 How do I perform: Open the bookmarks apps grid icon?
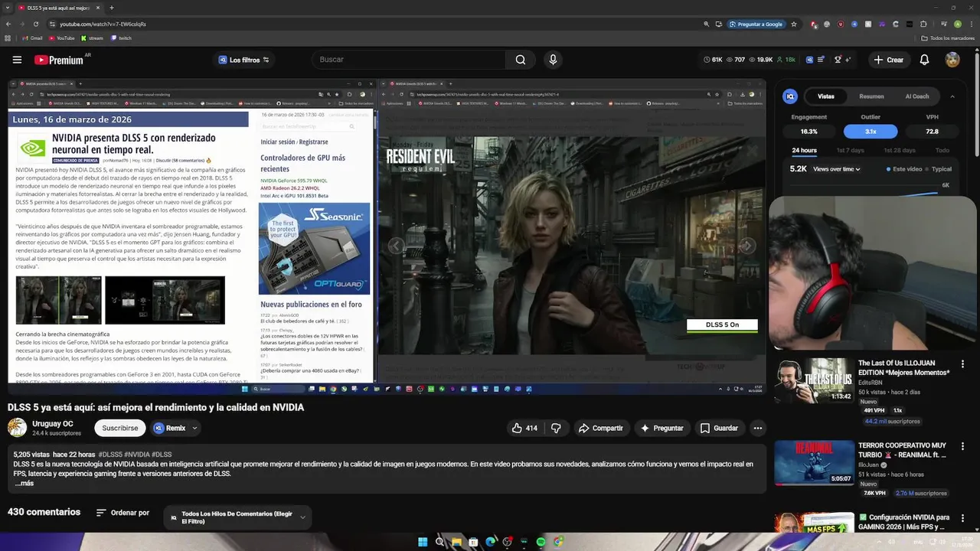[x=8, y=38]
